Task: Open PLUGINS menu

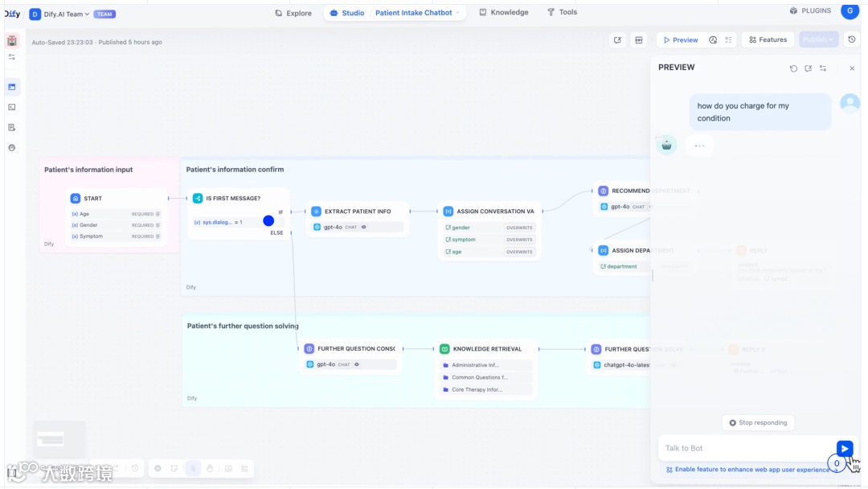Action: (x=810, y=10)
